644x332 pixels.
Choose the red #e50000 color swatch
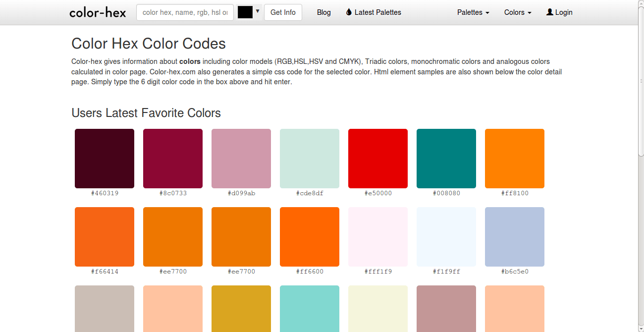[x=378, y=159]
